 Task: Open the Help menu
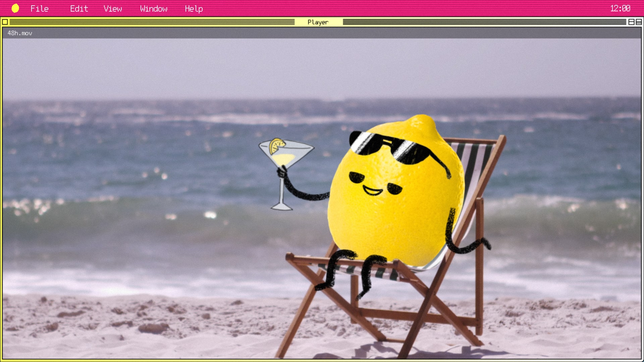tap(194, 9)
